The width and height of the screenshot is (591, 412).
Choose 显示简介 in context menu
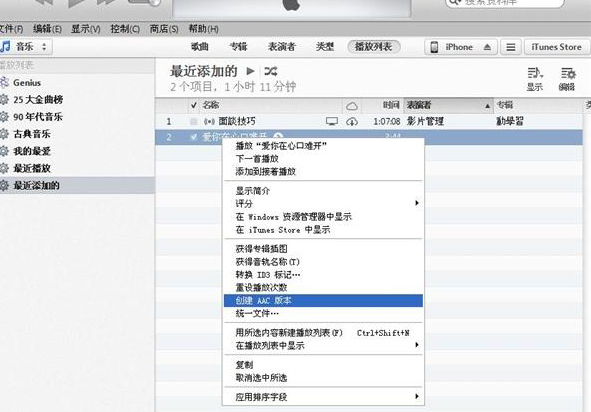[323, 191]
